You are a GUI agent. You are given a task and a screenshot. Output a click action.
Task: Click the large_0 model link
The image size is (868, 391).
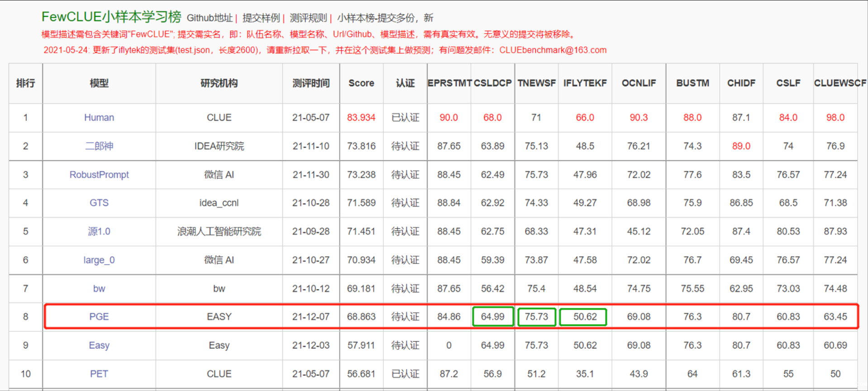(99, 260)
